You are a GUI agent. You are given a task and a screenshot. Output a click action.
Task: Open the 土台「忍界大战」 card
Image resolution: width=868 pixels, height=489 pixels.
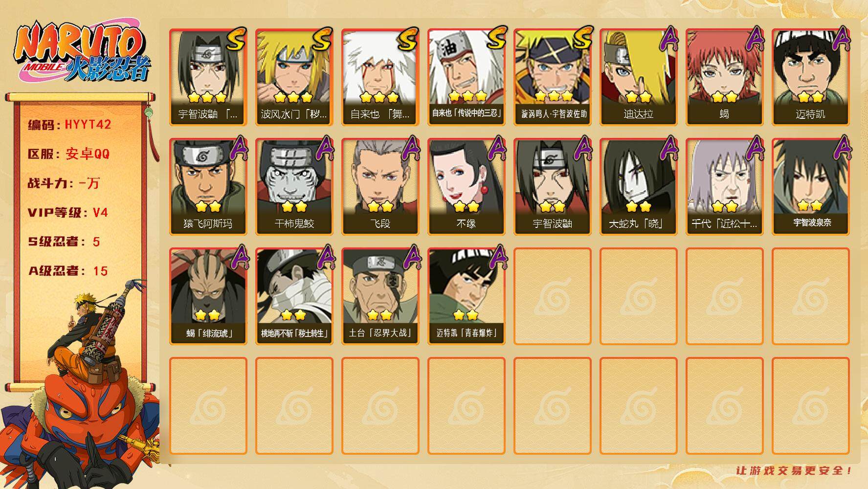(380, 296)
